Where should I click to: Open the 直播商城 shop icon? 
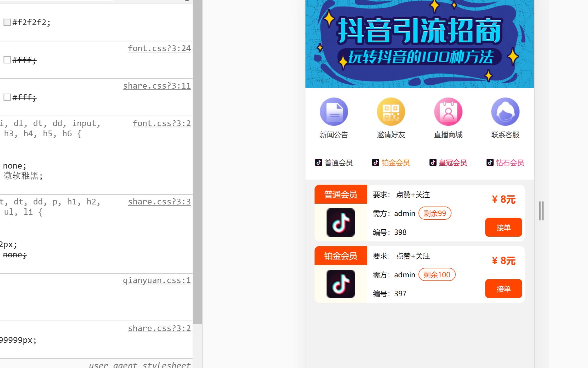click(x=448, y=112)
